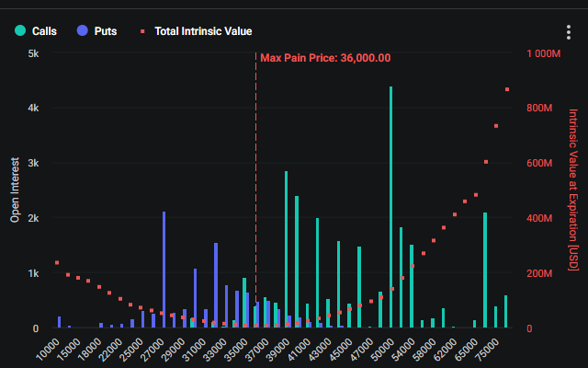Select the red dashed Max Pain vertical line
Screen dimensions: 588x368
tap(255, 184)
